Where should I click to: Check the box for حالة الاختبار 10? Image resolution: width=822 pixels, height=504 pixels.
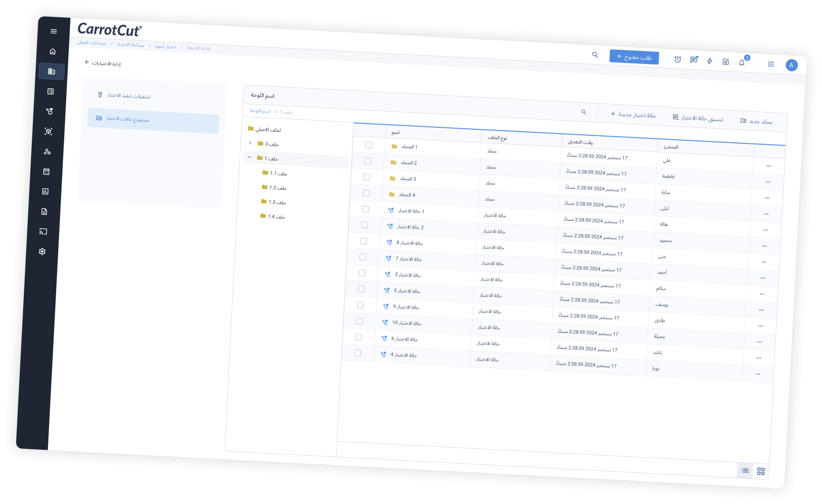[x=359, y=321]
